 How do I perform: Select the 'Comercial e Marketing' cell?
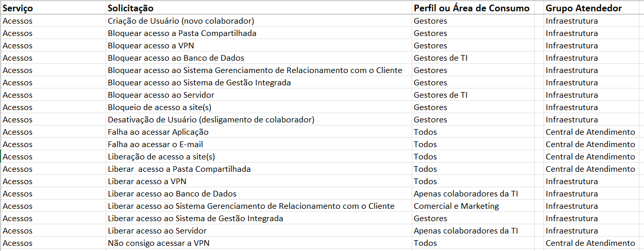click(456, 206)
